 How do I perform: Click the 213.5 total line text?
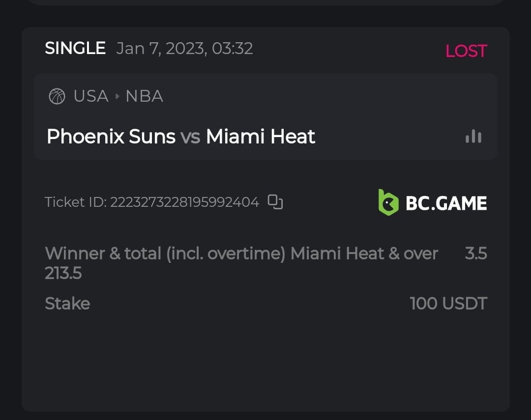[63, 273]
